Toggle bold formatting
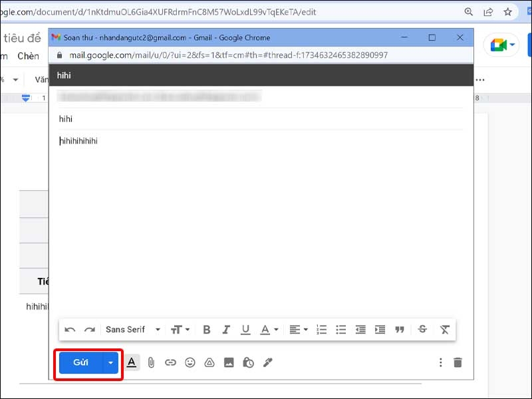 coord(207,329)
